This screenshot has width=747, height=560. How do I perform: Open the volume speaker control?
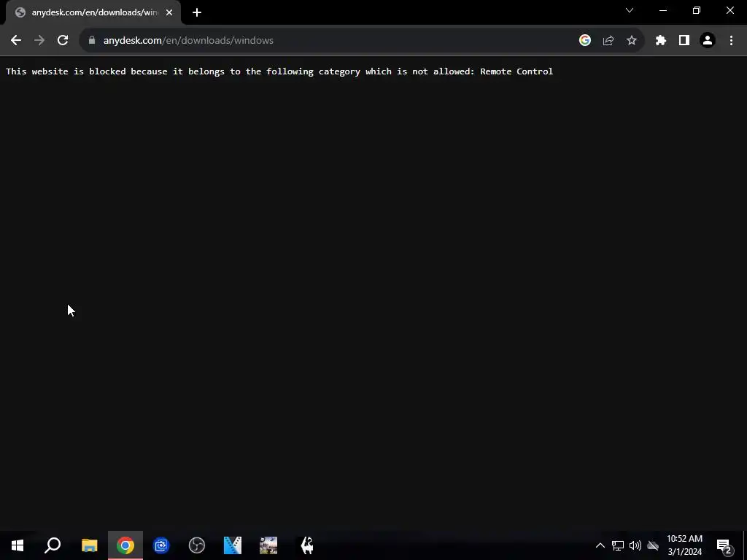(635, 545)
